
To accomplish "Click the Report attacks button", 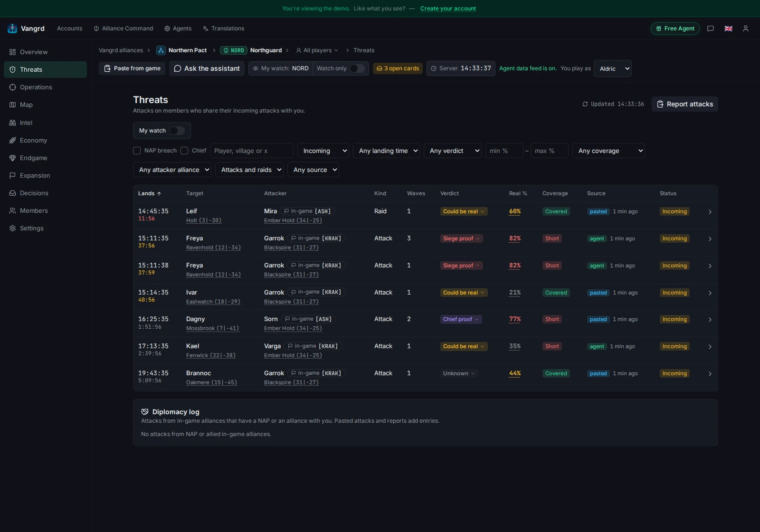I will tap(685, 104).
